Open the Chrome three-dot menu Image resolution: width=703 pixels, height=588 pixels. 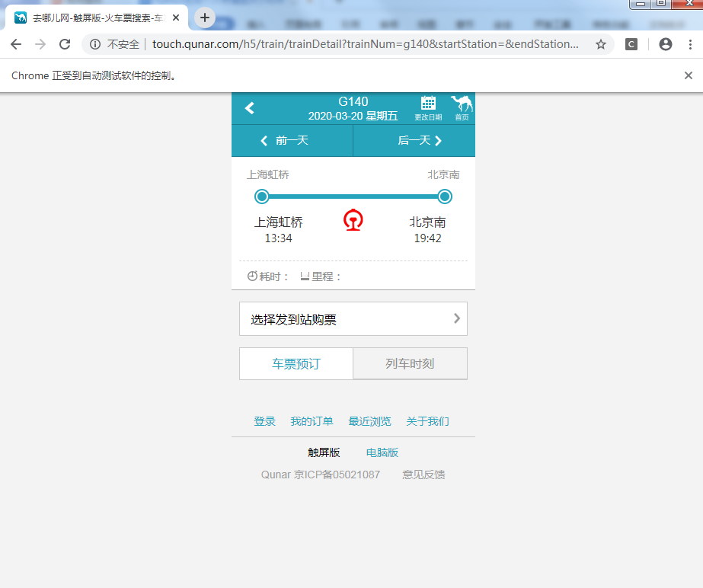(x=691, y=44)
